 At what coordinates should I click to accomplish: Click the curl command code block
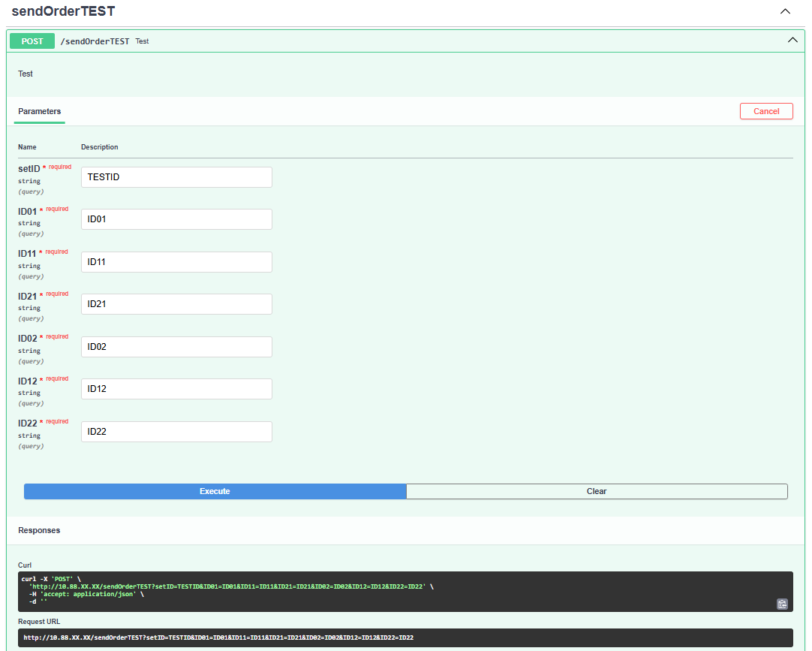[x=405, y=592]
